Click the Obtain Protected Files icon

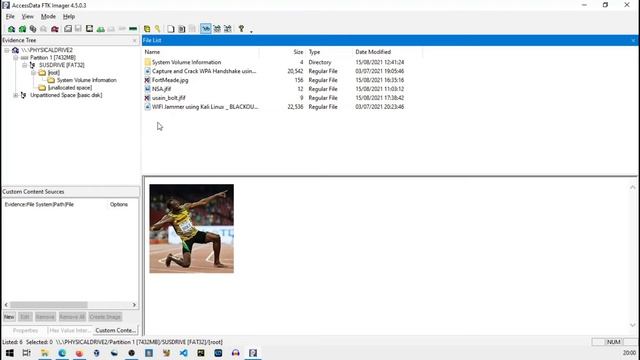(147, 29)
